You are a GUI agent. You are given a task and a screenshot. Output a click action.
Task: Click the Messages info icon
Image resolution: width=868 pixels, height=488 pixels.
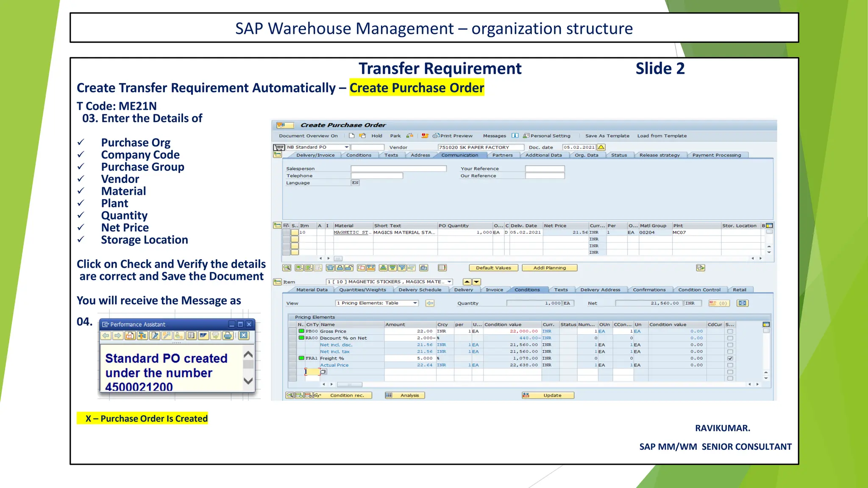[x=515, y=136]
